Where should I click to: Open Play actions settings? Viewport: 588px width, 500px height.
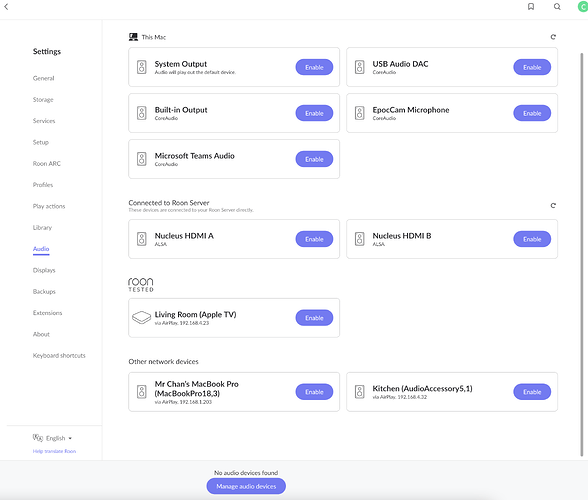click(x=49, y=206)
